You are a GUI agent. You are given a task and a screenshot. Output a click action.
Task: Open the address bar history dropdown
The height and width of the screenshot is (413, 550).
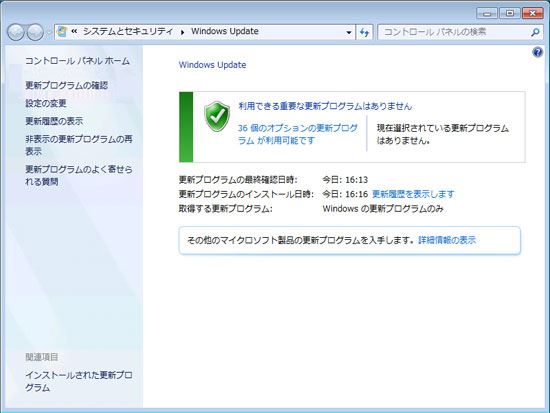349,32
